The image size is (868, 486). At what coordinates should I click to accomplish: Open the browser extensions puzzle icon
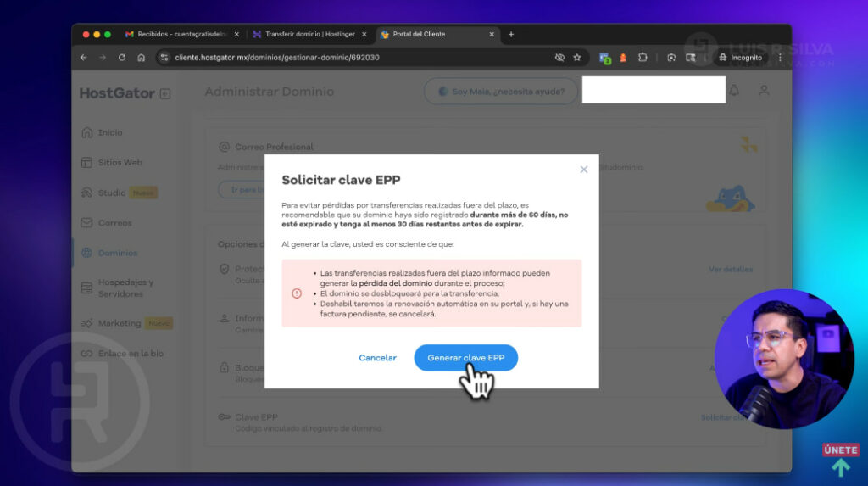coord(643,57)
